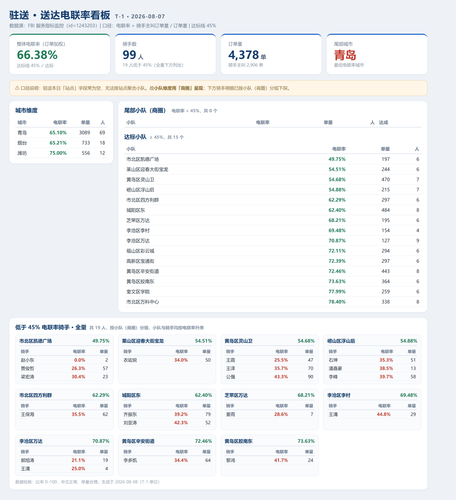The width and height of the screenshot is (456, 500).
Task: Click the 43.3% rider rate
Action: click(x=281, y=377)
